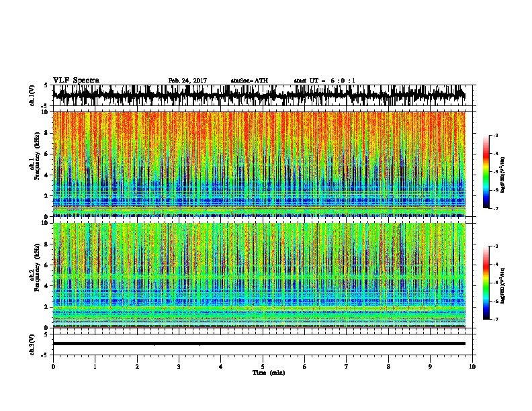Click the time axis tick label '0'
532x411 pixels.
coord(53,366)
